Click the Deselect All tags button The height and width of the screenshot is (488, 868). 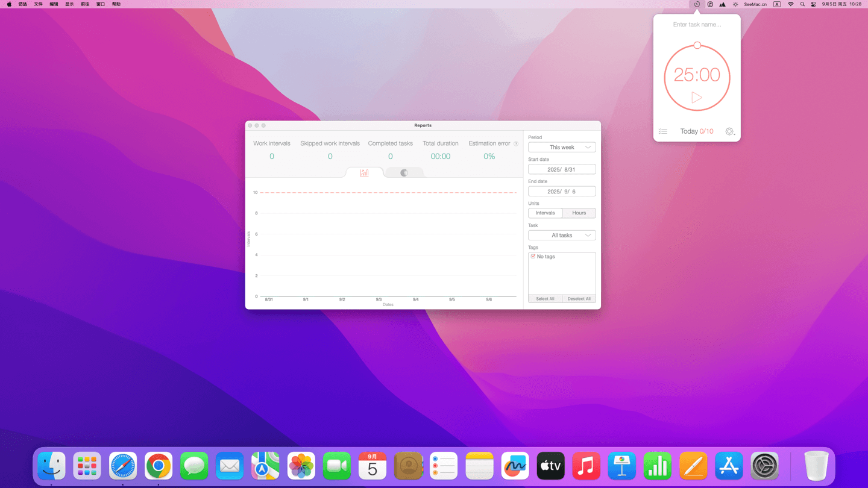[579, 299]
